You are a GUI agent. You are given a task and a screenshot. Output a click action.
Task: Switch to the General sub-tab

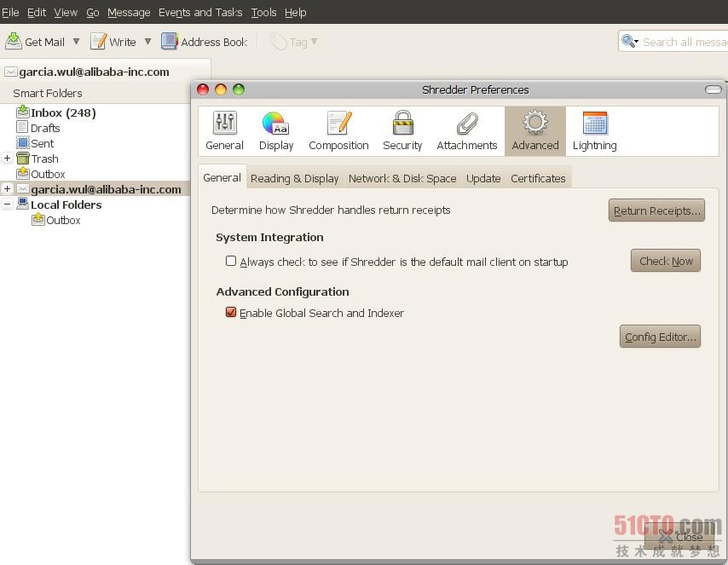(222, 178)
